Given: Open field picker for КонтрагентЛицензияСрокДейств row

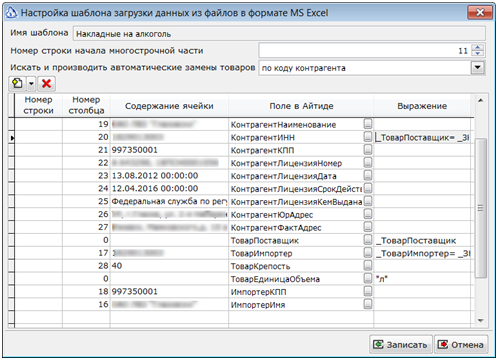Looking at the screenshot, I should click(x=368, y=188).
